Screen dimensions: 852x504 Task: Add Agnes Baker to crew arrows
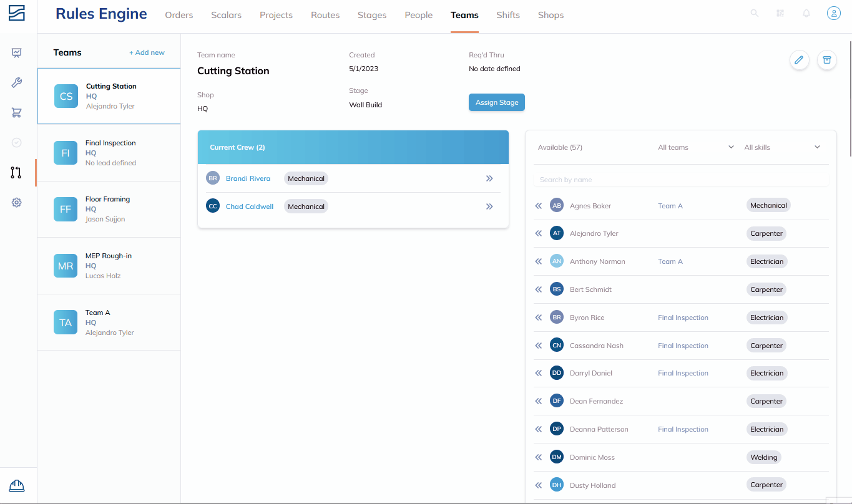click(539, 205)
